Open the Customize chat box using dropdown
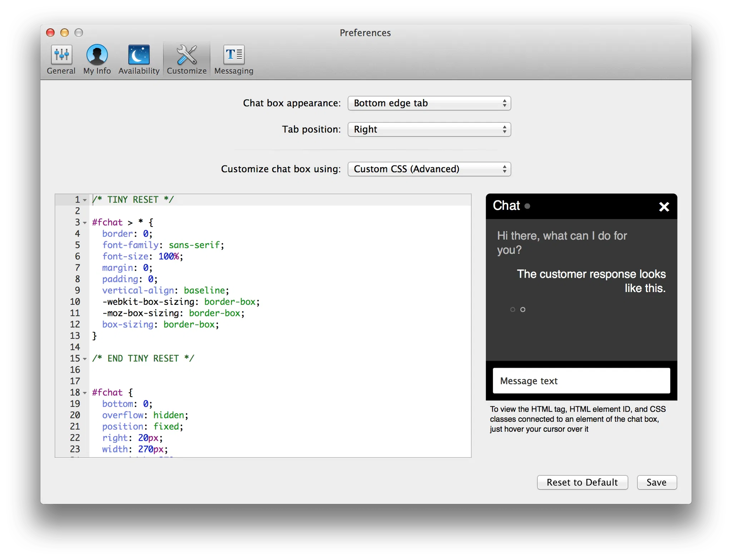This screenshot has width=732, height=560. [x=429, y=169]
